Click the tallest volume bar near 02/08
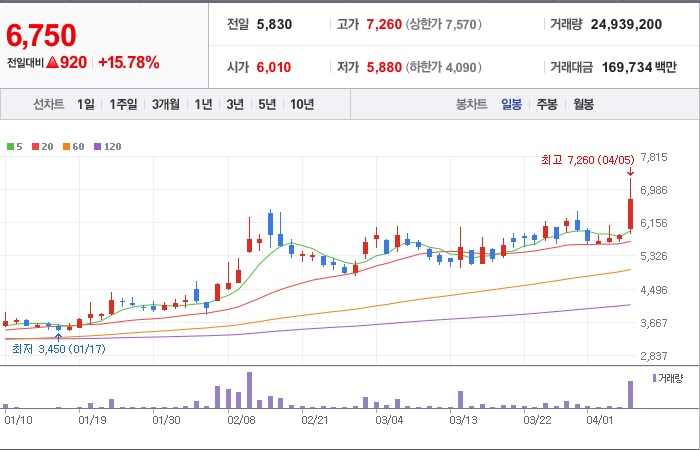The image size is (700, 450). (x=249, y=390)
